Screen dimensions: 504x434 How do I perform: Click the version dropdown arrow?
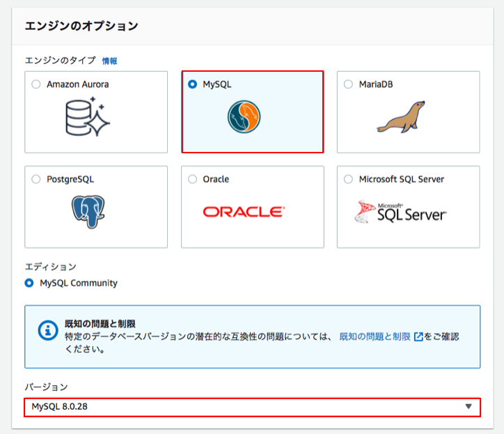coord(468,407)
